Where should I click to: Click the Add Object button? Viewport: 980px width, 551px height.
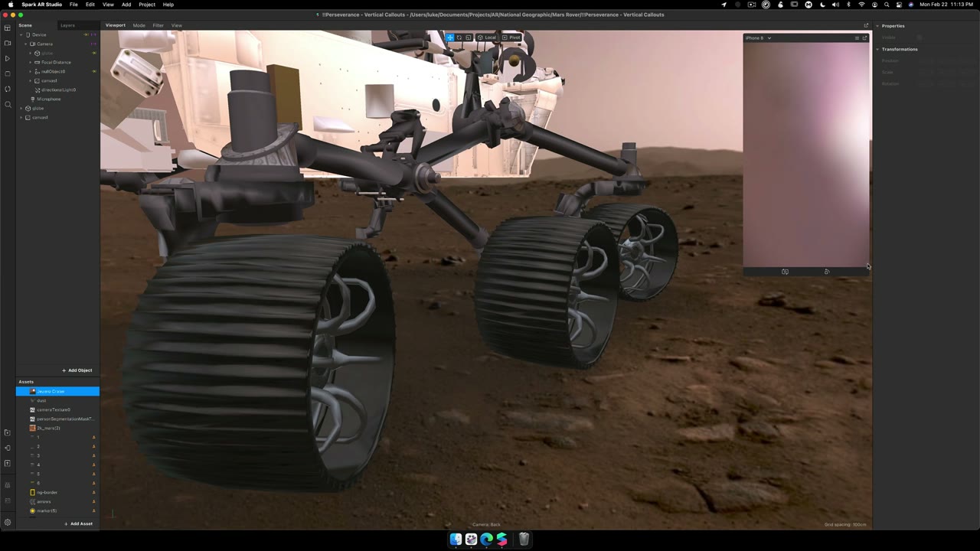[x=77, y=370]
